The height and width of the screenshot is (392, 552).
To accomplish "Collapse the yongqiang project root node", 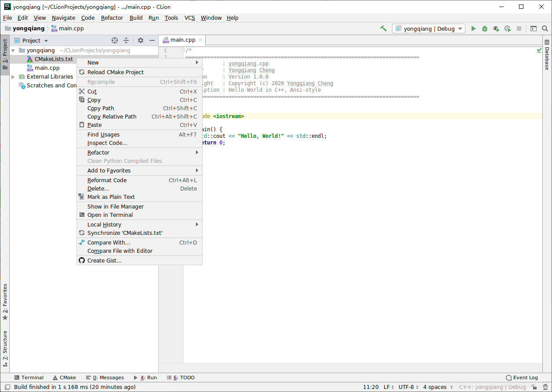I will [13, 50].
